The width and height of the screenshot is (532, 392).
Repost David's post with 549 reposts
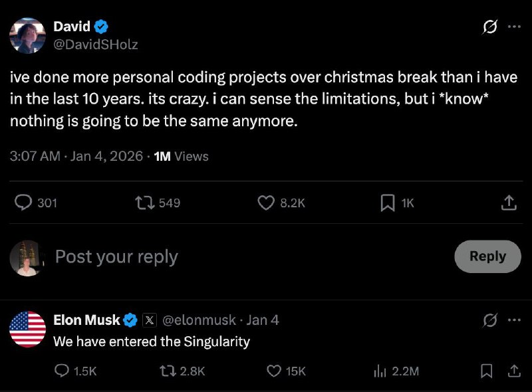tap(144, 203)
